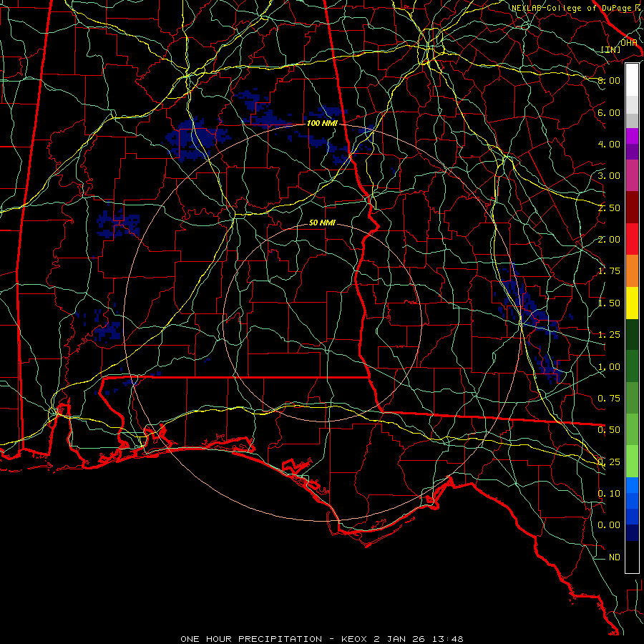Click the 1.75 legend value
This screenshot has width=644, height=644.
coord(609,271)
